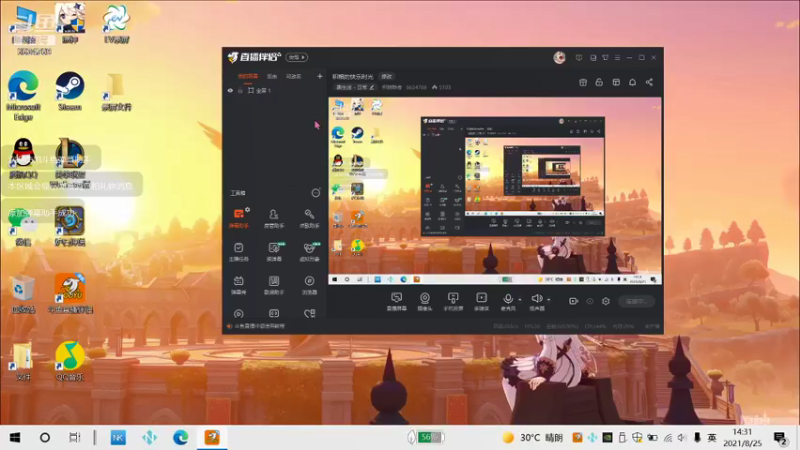The image size is (800, 450).
Task: Select the 全屏1 source row
Action: coord(274,90)
